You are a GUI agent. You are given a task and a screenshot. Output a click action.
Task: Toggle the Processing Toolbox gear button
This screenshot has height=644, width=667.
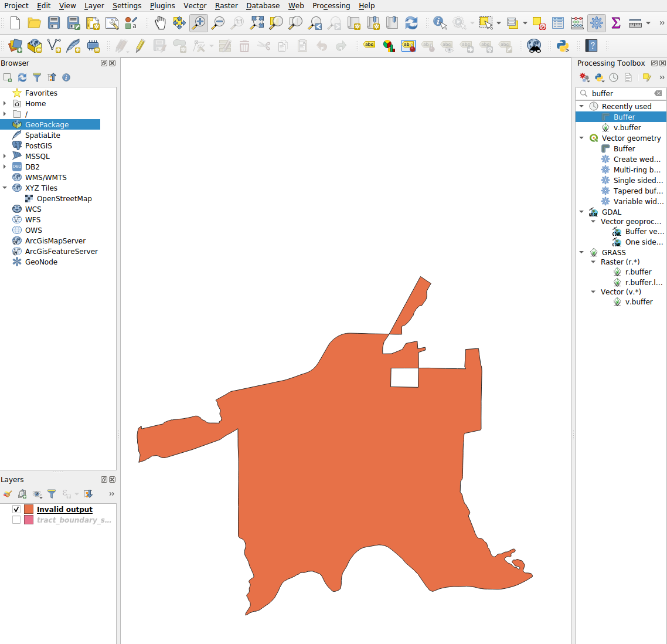pyautogui.click(x=597, y=23)
